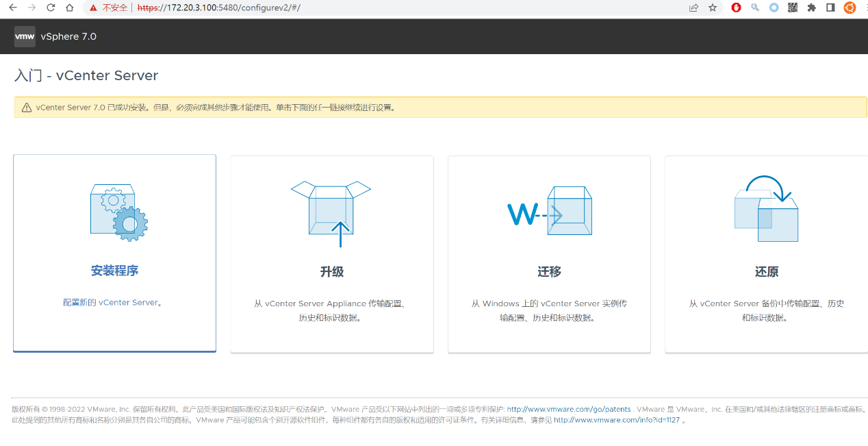The height and width of the screenshot is (446, 868).
Task: Select the 升级 card title
Action: tap(332, 271)
